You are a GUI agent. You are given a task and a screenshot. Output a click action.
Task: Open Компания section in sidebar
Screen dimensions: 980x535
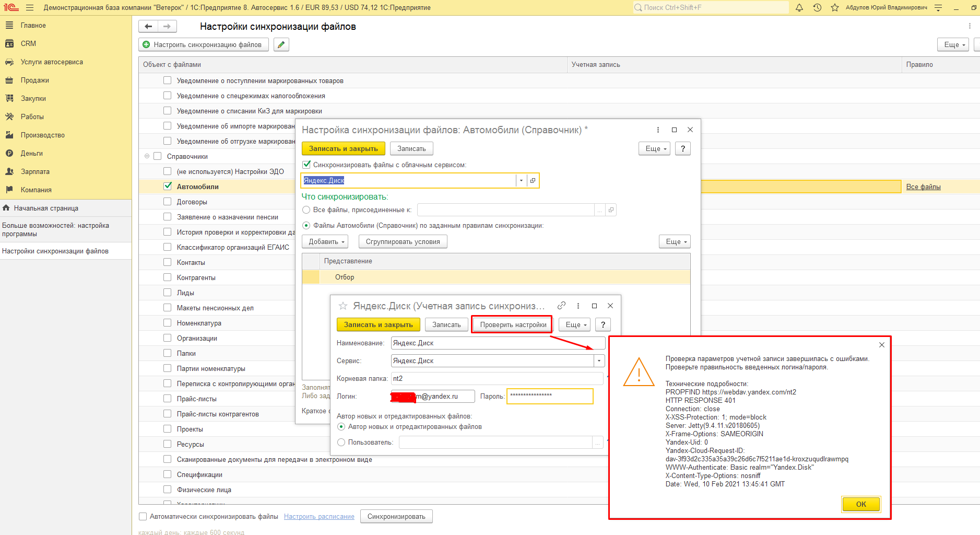36,190
